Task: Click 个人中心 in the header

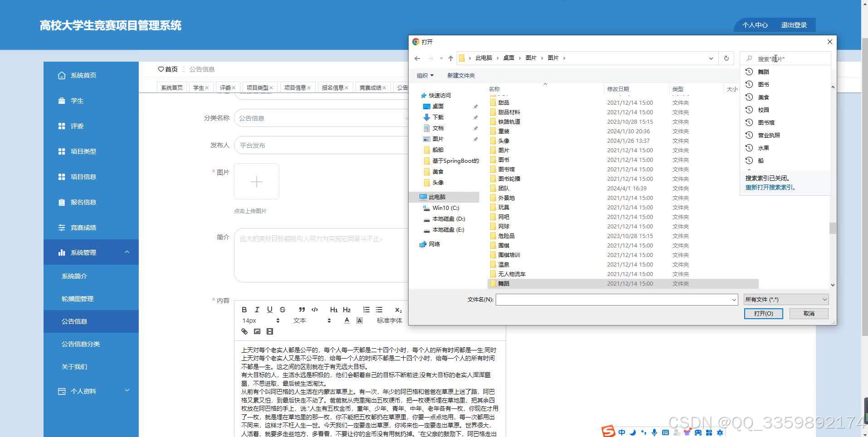Action: pyautogui.click(x=755, y=25)
